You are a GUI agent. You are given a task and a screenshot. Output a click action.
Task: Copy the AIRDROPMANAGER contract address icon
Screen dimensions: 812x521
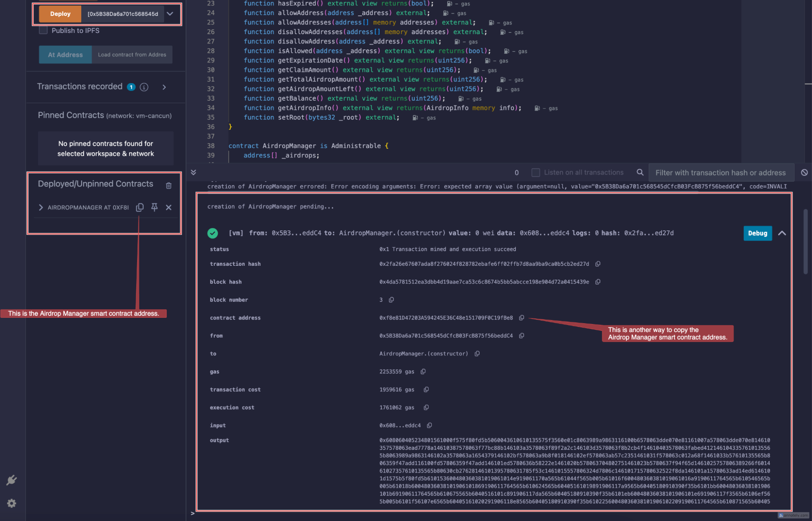(140, 207)
